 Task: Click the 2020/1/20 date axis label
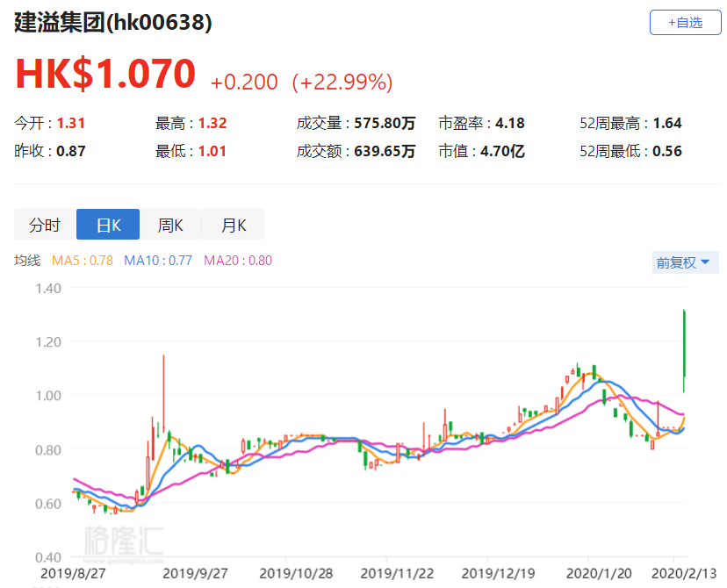[x=599, y=574]
